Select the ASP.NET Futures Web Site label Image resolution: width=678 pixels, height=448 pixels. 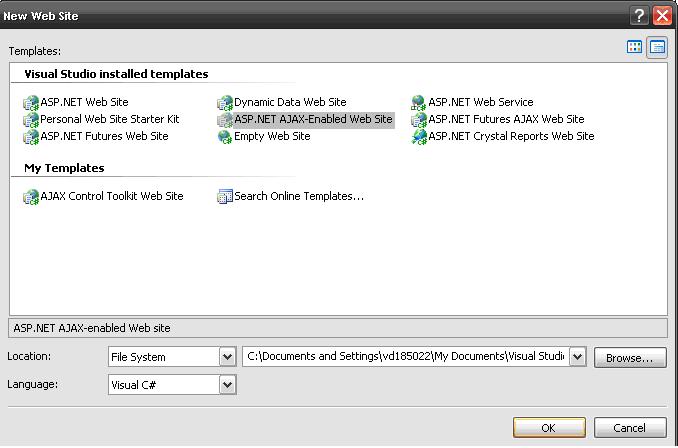point(104,136)
